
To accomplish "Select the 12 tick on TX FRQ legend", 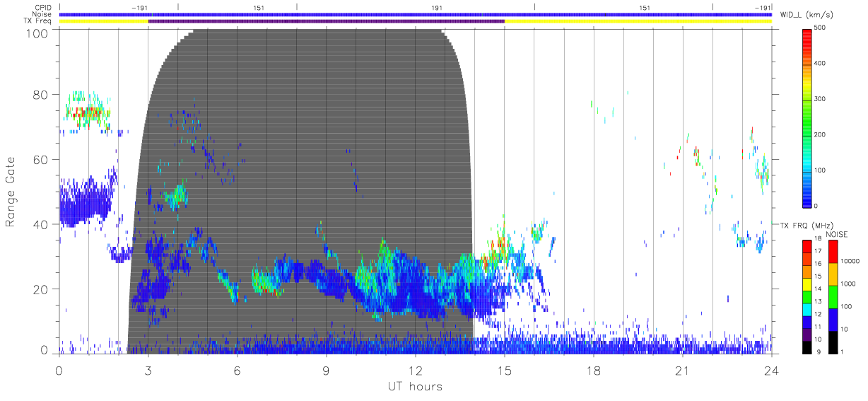I will (818, 313).
